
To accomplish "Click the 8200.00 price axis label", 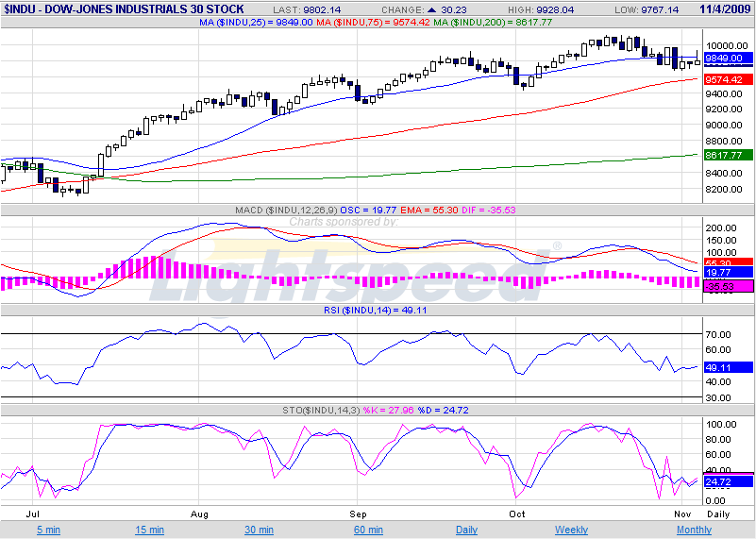I will (724, 190).
